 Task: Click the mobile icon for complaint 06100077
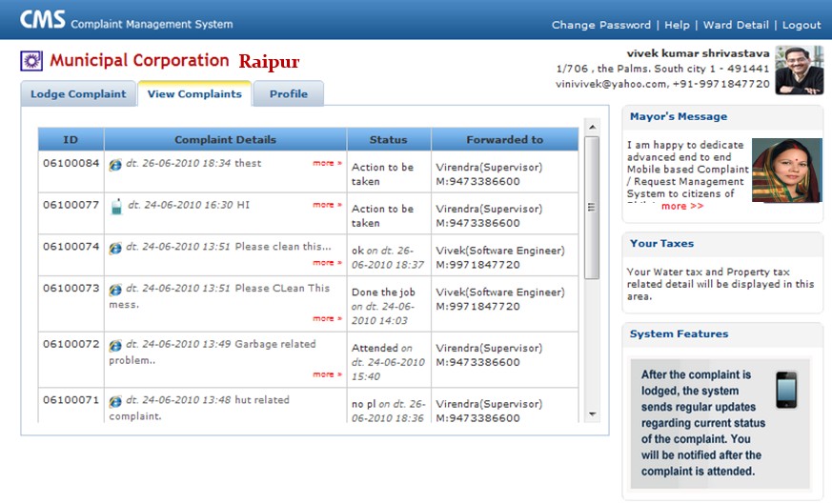(x=116, y=206)
